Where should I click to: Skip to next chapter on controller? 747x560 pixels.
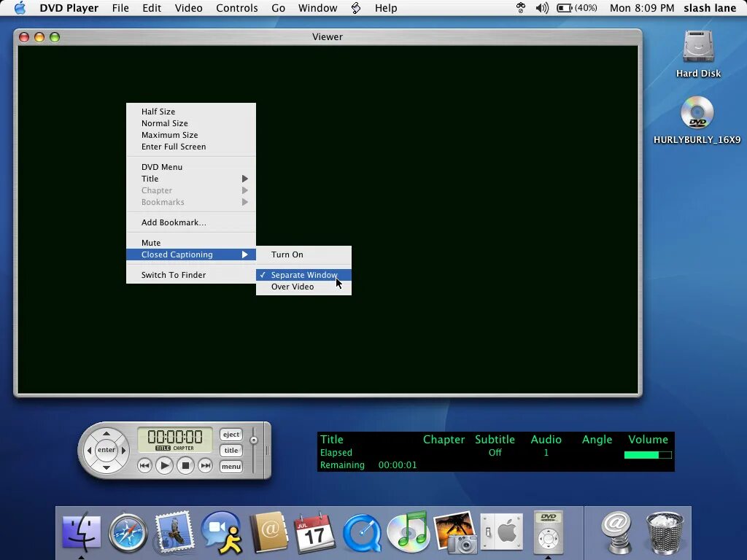(x=205, y=465)
